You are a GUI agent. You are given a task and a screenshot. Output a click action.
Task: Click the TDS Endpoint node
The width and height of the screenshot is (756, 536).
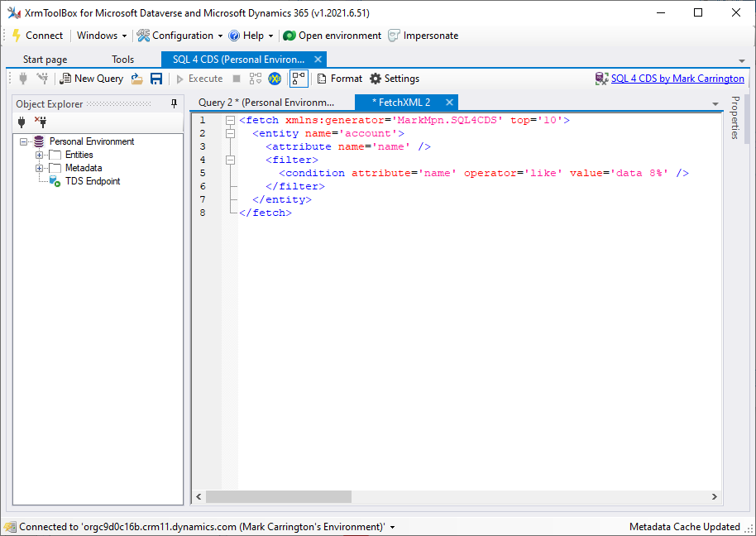click(92, 181)
